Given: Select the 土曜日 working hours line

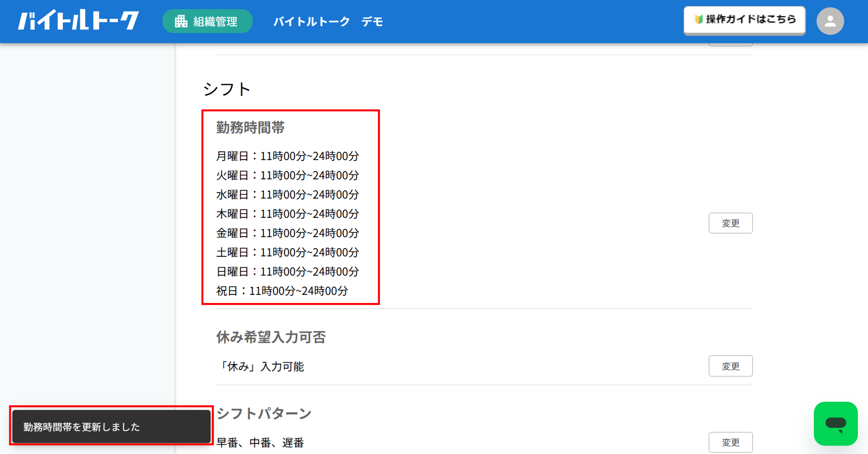Looking at the screenshot, I should point(287,252).
